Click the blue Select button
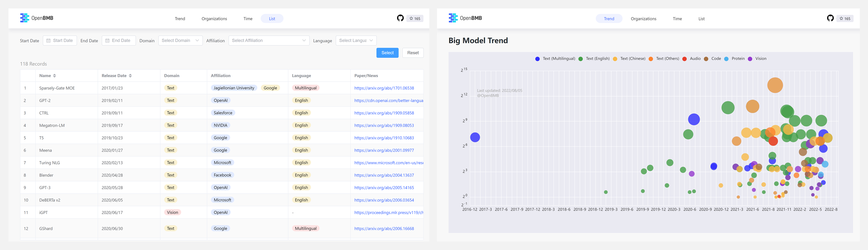 [x=387, y=53]
